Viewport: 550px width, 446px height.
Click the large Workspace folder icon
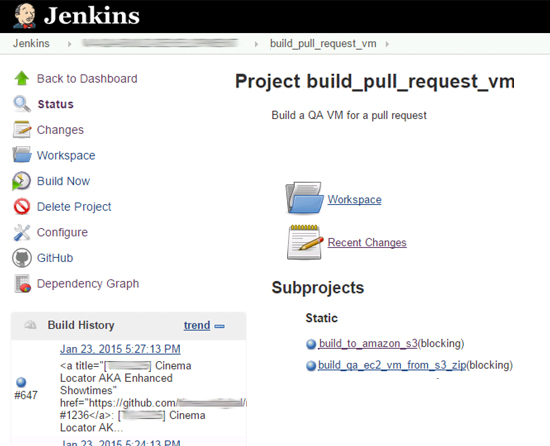coord(304,197)
